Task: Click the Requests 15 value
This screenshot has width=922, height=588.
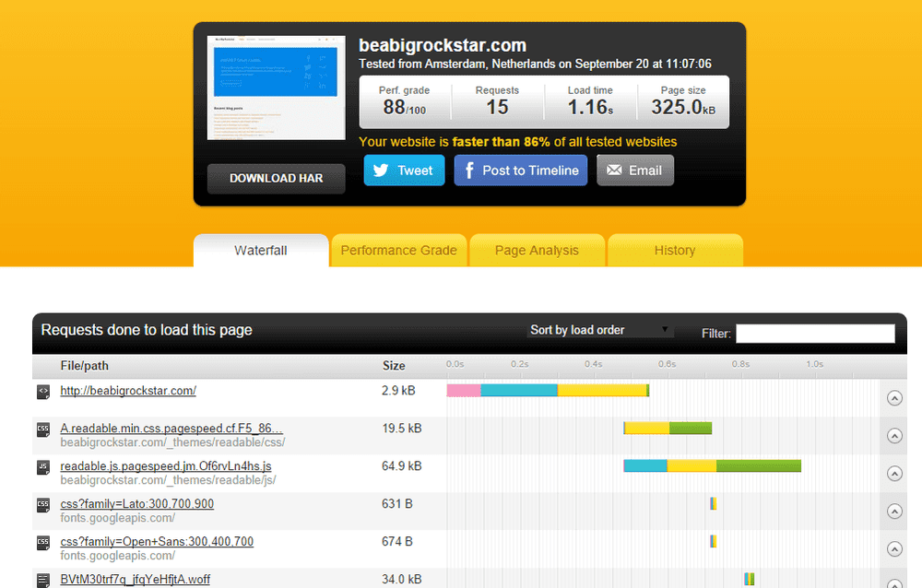Action: (497, 107)
